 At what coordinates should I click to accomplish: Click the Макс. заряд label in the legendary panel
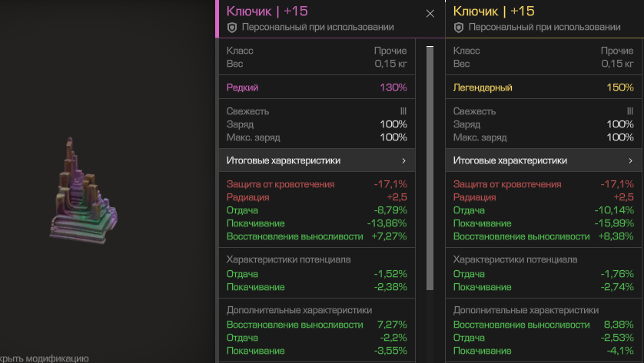click(480, 137)
